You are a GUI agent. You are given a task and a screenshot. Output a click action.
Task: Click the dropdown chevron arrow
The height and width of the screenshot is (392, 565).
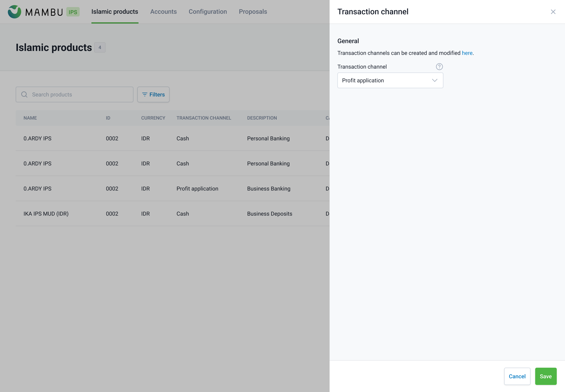[x=435, y=80]
